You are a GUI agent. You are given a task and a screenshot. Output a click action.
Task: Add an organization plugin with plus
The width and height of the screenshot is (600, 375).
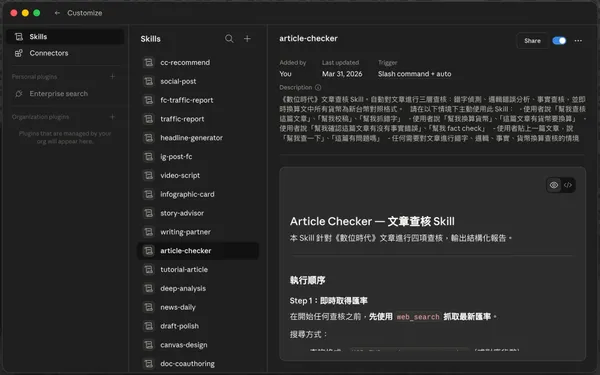point(112,117)
